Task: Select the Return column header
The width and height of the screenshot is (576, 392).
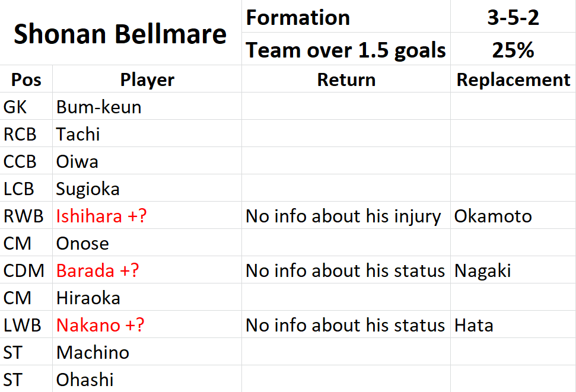Action: pyautogui.click(x=346, y=79)
